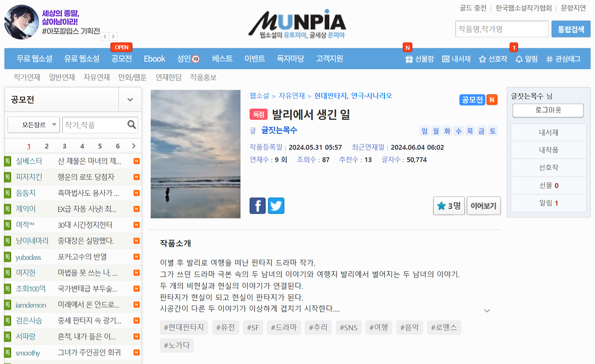Image resolution: width=595 pixels, height=364 pixels.
Task: Toggle the favorite star showing 3명
Action: 449,205
